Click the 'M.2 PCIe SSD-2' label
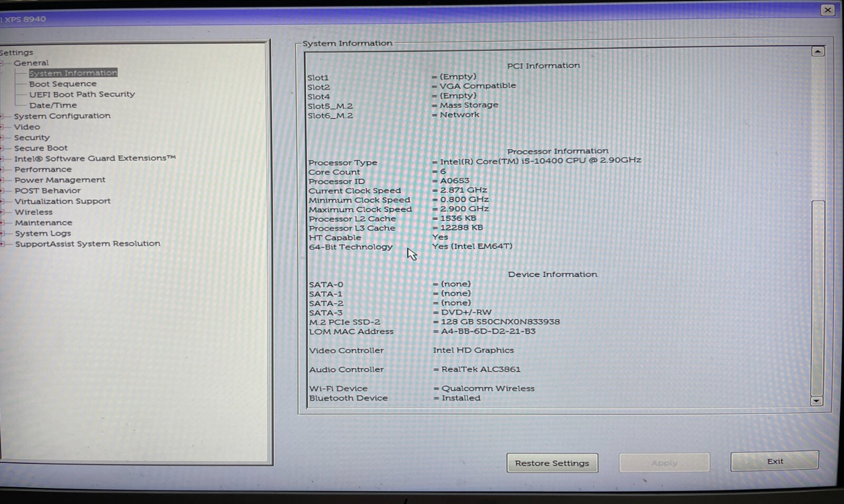The height and width of the screenshot is (504, 844). point(344,322)
